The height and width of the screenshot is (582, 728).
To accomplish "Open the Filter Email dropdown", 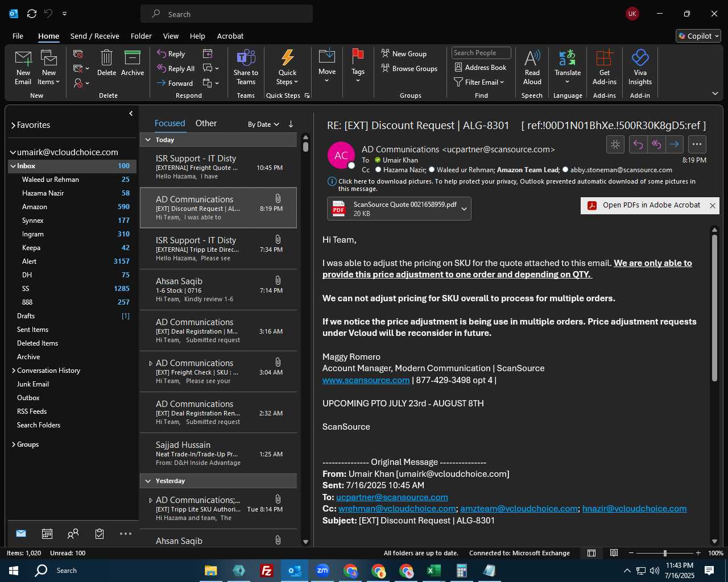I will (479, 82).
